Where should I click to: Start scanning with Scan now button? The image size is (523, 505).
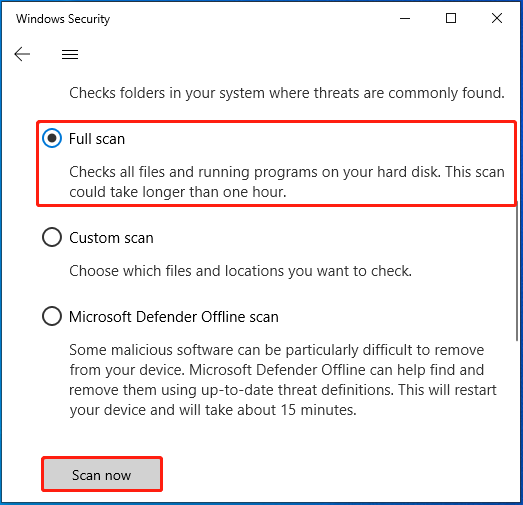pyautogui.click(x=102, y=474)
